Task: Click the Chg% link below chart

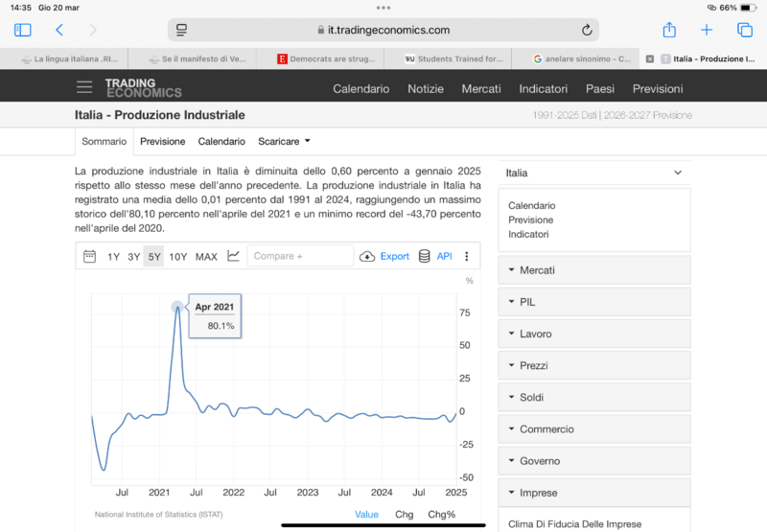Action: point(441,515)
